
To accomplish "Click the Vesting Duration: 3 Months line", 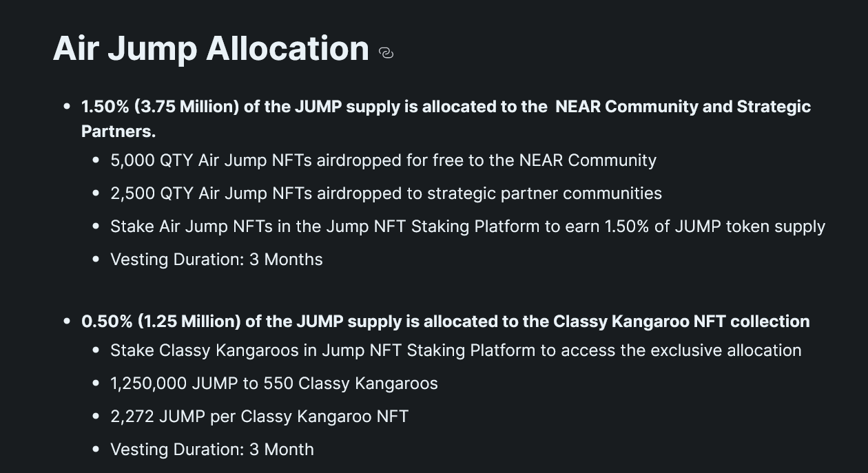I will tap(216, 260).
